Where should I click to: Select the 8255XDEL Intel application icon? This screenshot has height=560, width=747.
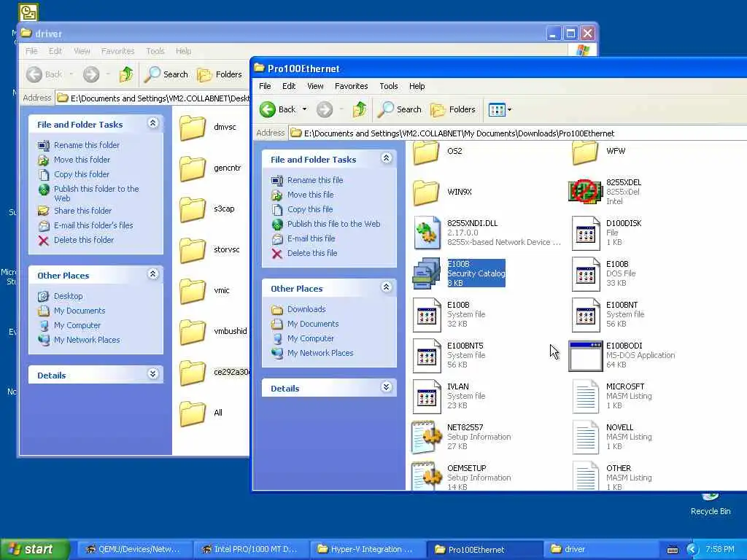pos(585,192)
